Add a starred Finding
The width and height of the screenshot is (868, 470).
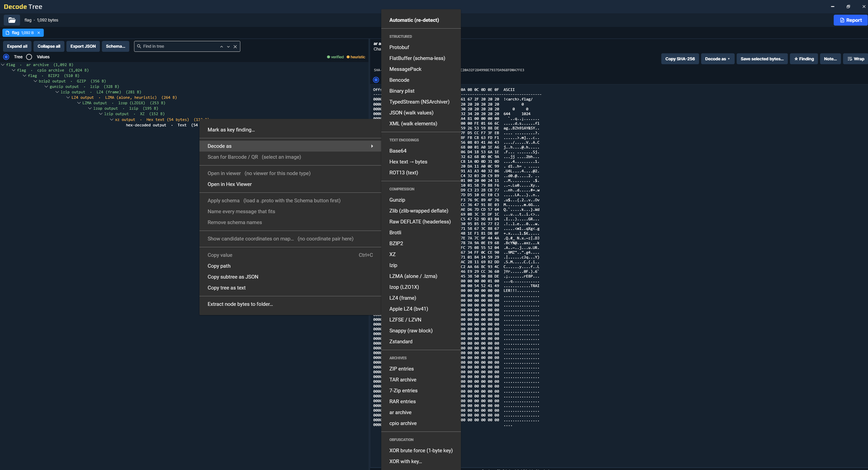[x=804, y=59]
